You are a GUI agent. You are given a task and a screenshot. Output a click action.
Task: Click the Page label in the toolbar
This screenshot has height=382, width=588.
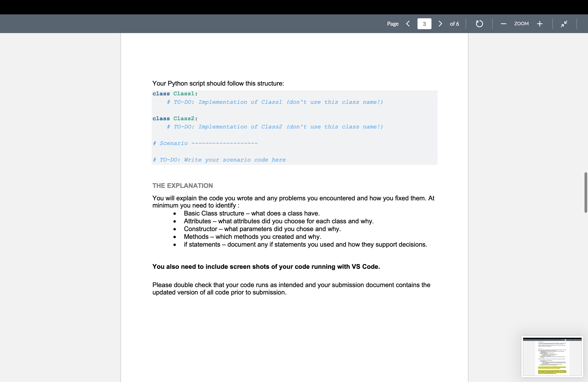click(x=393, y=24)
